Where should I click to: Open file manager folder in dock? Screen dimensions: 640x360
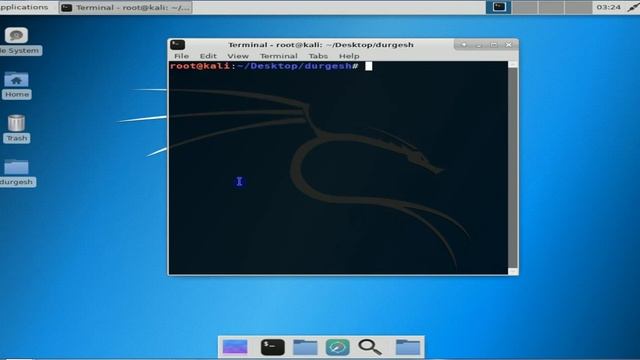coord(305,347)
